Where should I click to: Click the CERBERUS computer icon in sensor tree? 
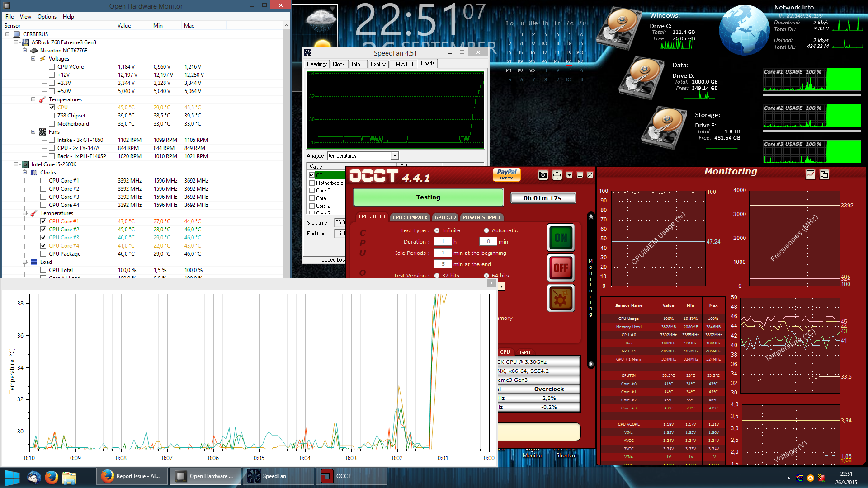pyautogui.click(x=17, y=34)
